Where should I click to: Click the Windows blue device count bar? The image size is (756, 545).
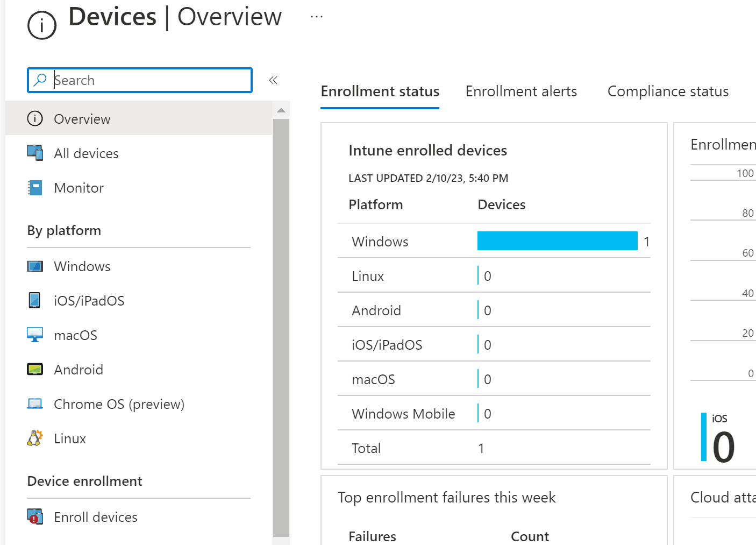[x=558, y=240]
